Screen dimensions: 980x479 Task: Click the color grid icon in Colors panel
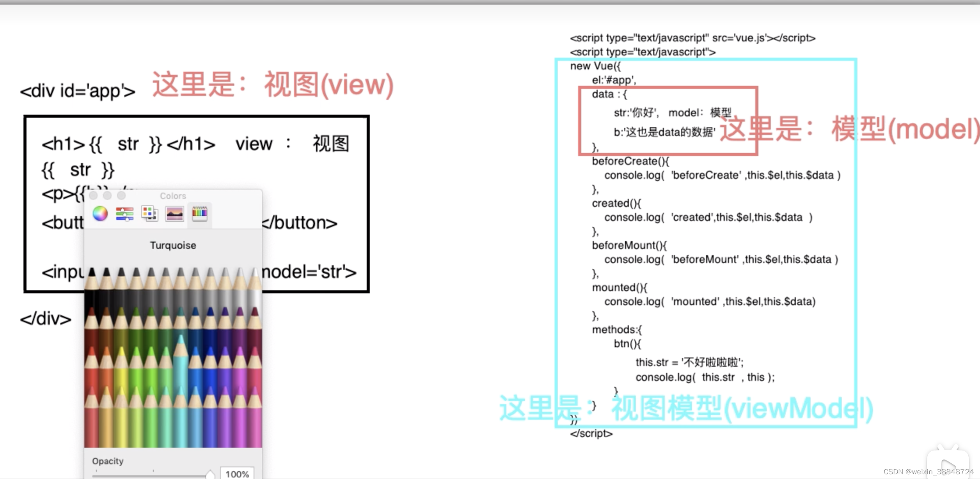pyautogui.click(x=149, y=212)
